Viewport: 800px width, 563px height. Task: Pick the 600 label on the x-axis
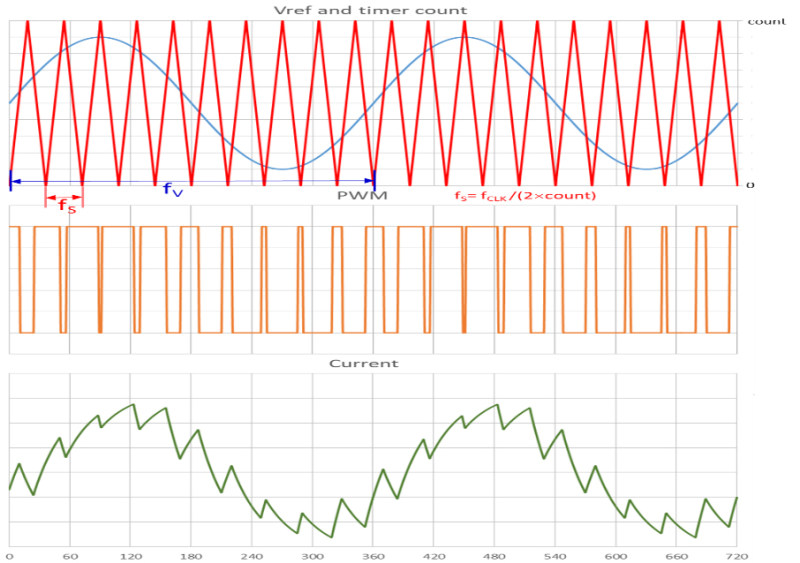616,554
